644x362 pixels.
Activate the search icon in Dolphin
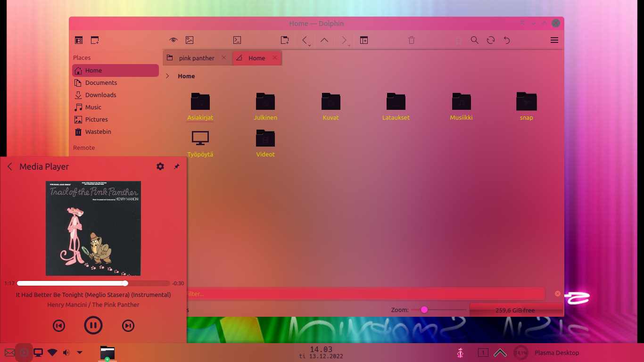[x=474, y=40]
